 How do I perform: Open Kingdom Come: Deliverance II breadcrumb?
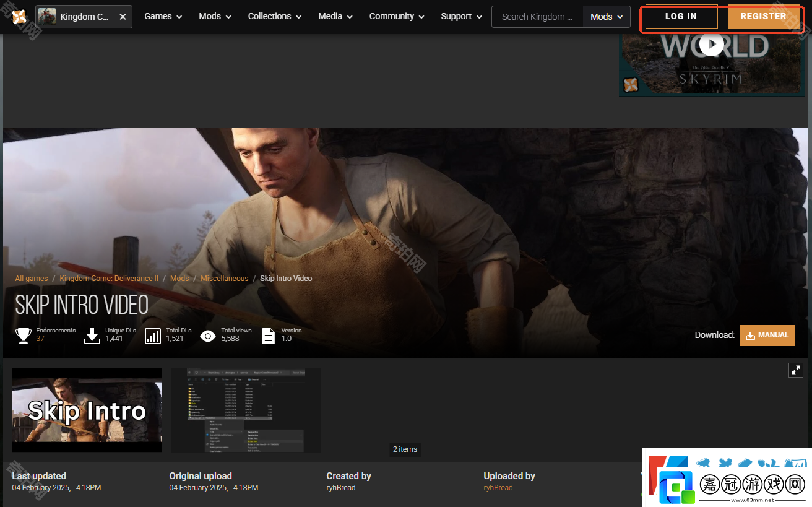[x=109, y=279]
